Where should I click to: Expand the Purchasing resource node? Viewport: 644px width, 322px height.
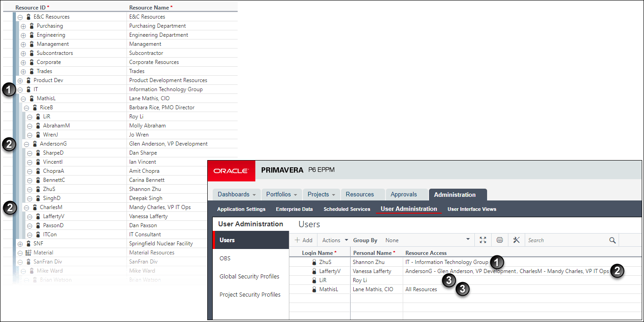click(x=23, y=26)
